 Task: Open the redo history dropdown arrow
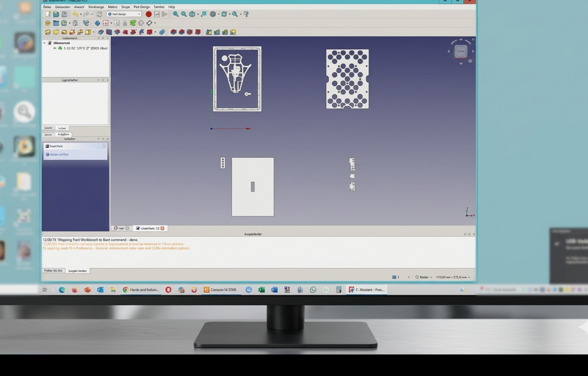pos(92,14)
